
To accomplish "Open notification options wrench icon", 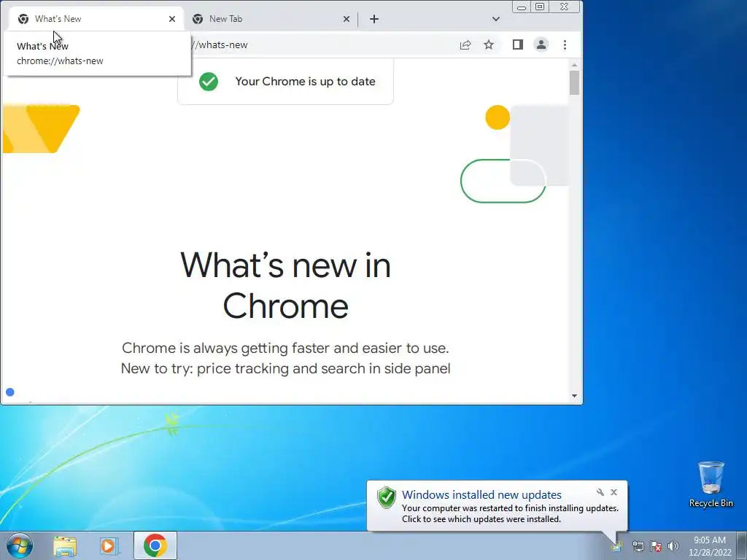I will tap(600, 492).
